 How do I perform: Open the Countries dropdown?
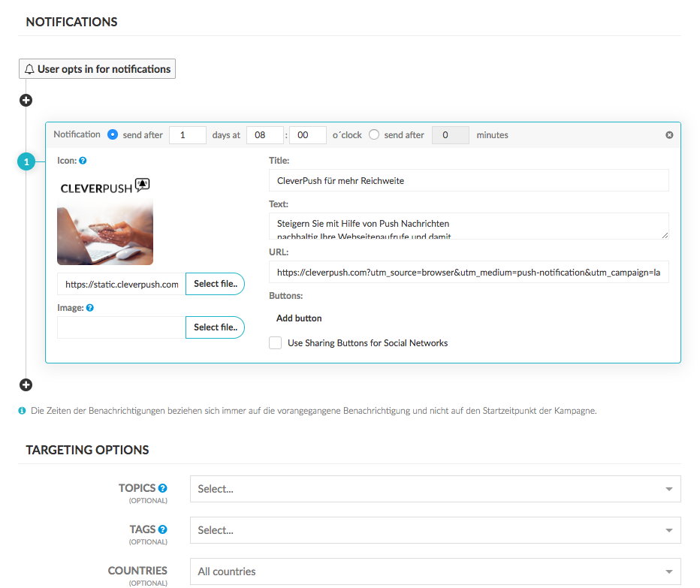pos(436,571)
